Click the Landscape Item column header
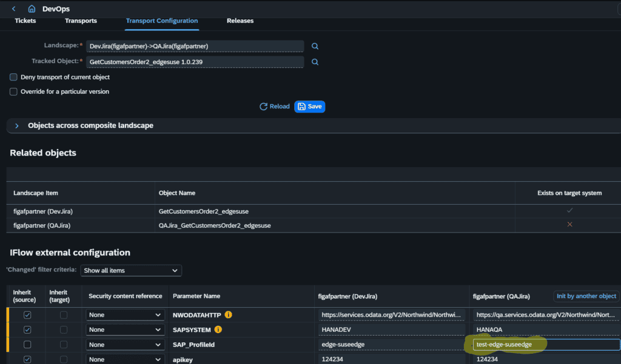621x364 pixels. coord(36,193)
